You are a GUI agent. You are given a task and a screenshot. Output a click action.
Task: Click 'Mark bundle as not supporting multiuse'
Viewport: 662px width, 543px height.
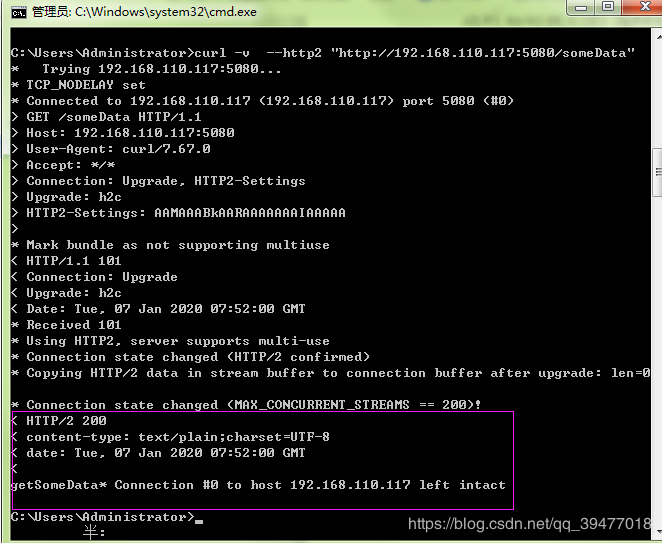(x=170, y=245)
